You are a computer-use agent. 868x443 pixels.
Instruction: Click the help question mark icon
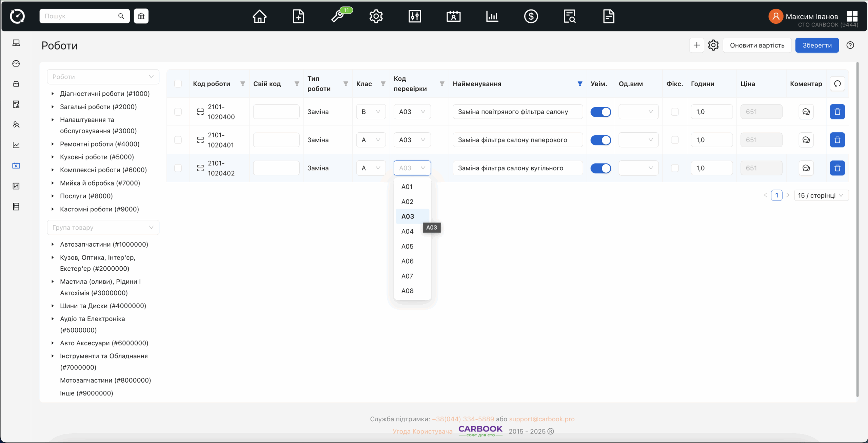point(850,45)
